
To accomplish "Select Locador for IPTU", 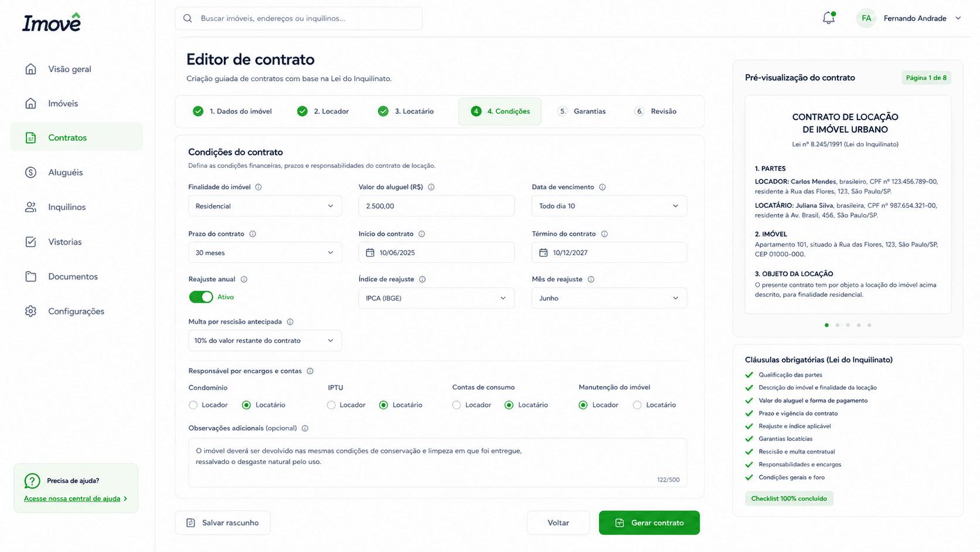I will [x=331, y=405].
